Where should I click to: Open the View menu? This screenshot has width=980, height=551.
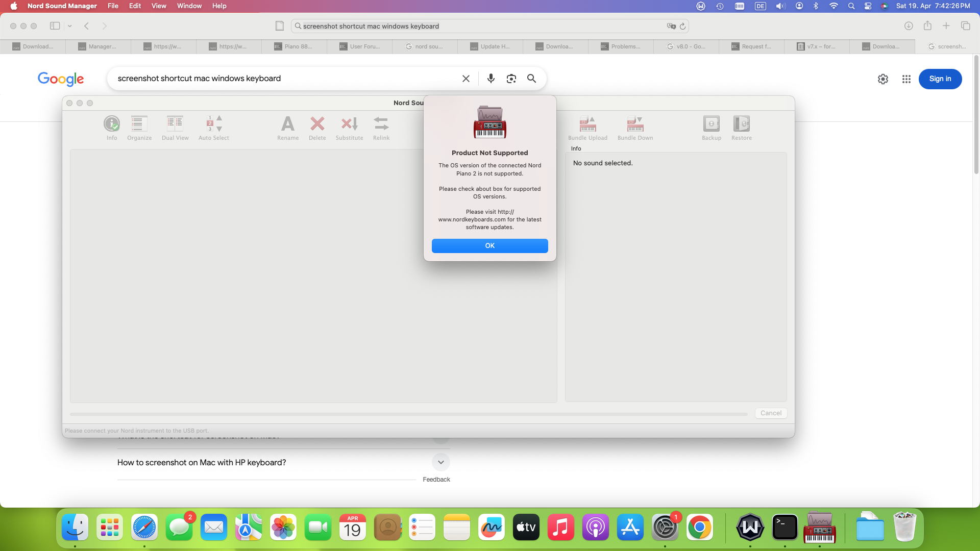tap(159, 6)
